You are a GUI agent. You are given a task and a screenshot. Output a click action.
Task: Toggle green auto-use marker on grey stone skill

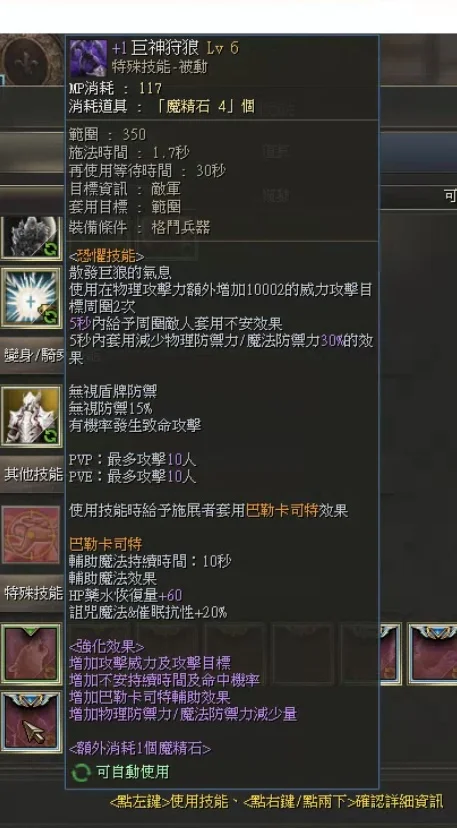click(x=51, y=249)
